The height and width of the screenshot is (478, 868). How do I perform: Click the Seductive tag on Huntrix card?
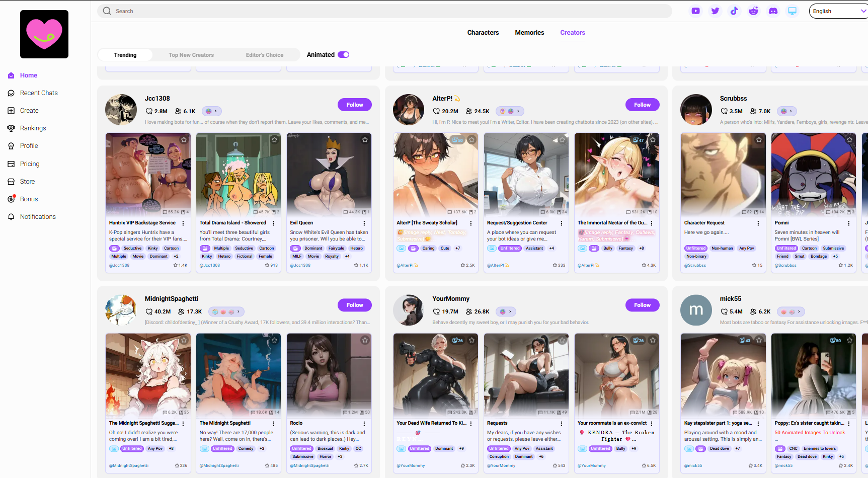[133, 248]
